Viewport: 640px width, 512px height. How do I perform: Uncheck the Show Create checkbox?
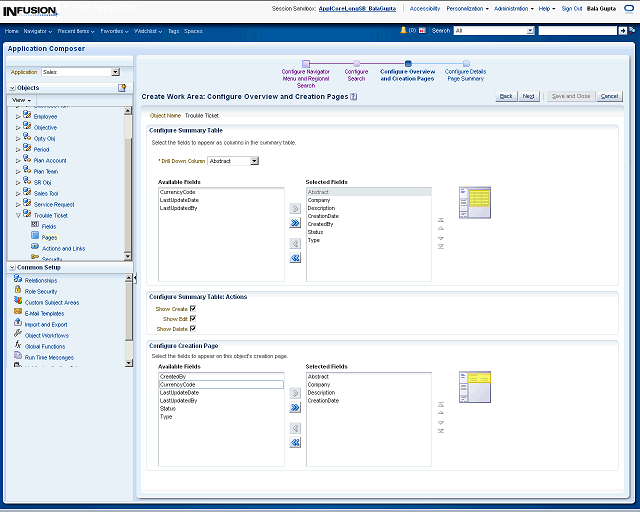pyautogui.click(x=193, y=309)
